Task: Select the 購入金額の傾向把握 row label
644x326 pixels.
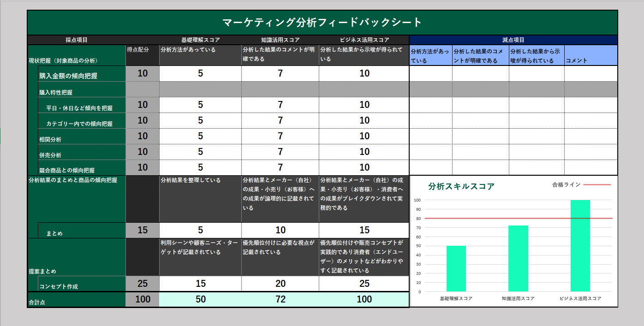Action: pos(82,74)
